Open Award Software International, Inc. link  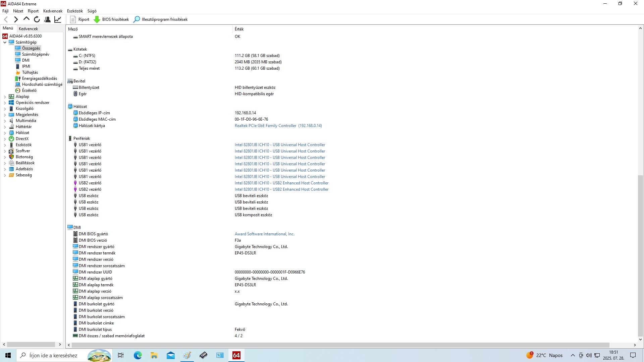tap(264, 234)
